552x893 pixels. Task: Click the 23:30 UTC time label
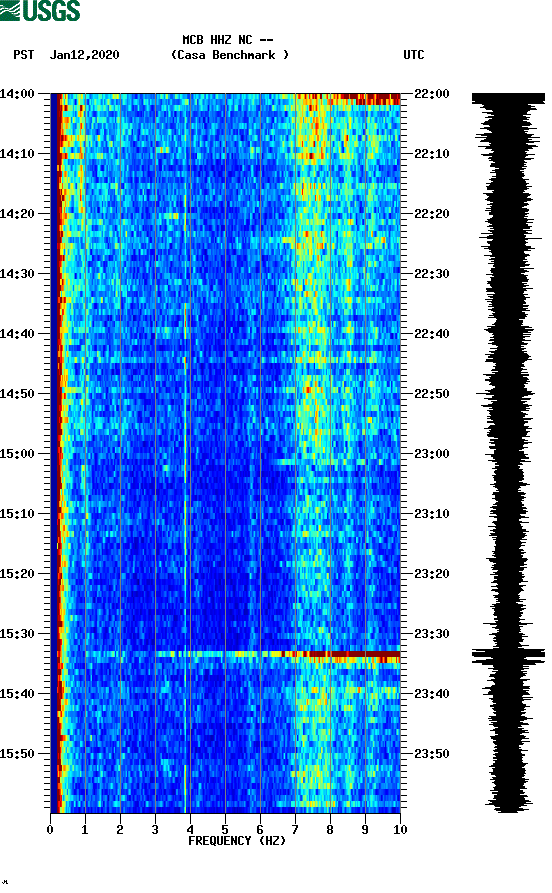[432, 634]
